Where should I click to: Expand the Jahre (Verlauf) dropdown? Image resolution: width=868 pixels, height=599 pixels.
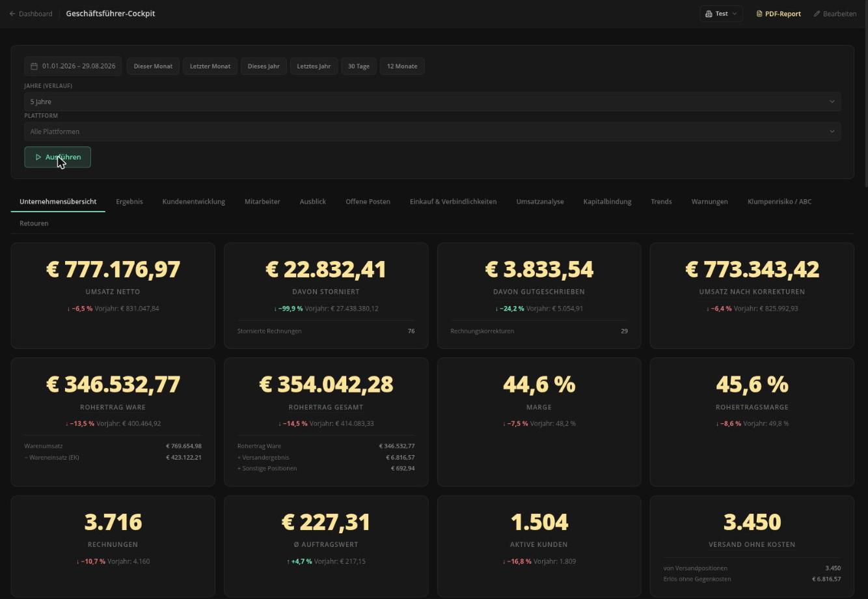433,102
